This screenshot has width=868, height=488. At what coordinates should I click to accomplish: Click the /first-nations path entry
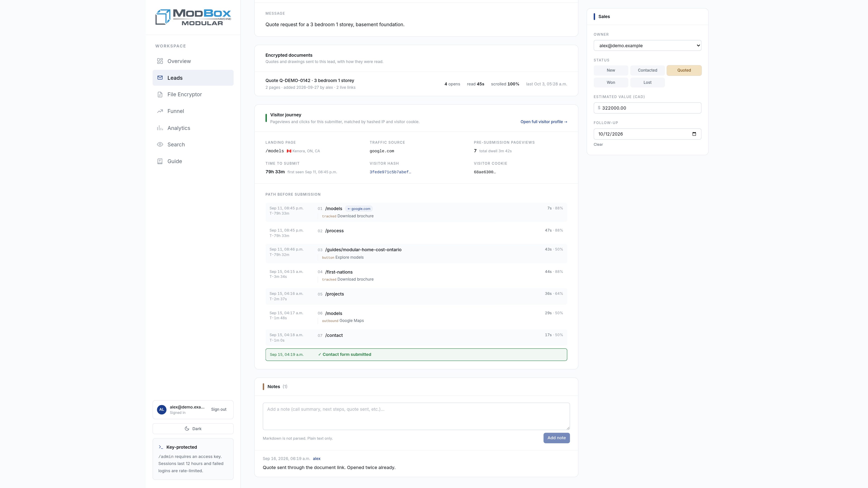click(416, 275)
